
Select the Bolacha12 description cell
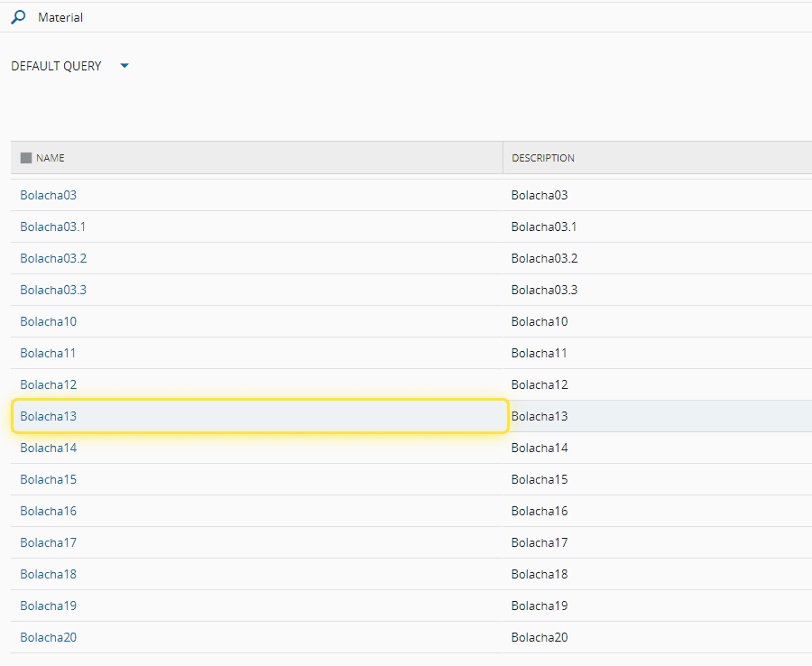657,384
